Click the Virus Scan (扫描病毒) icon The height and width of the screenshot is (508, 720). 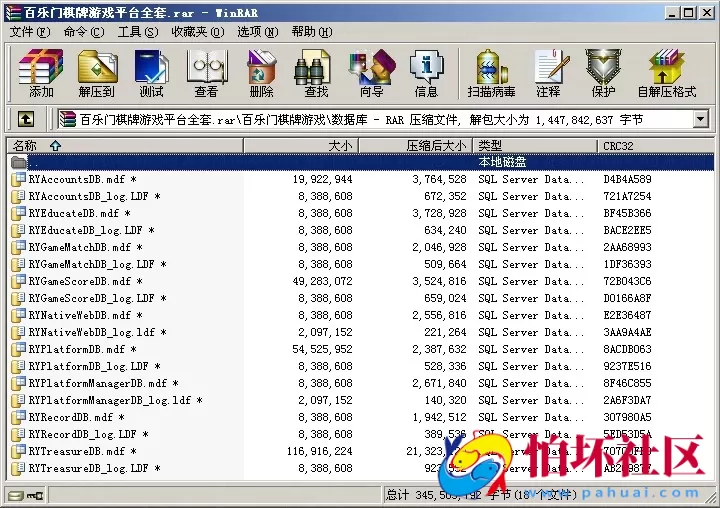[x=491, y=73]
